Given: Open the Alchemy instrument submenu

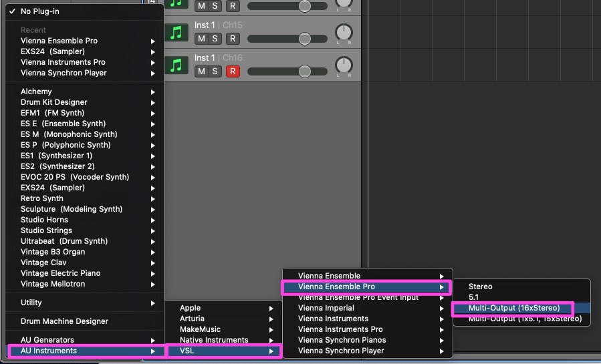Looking at the screenshot, I should click(85, 92).
